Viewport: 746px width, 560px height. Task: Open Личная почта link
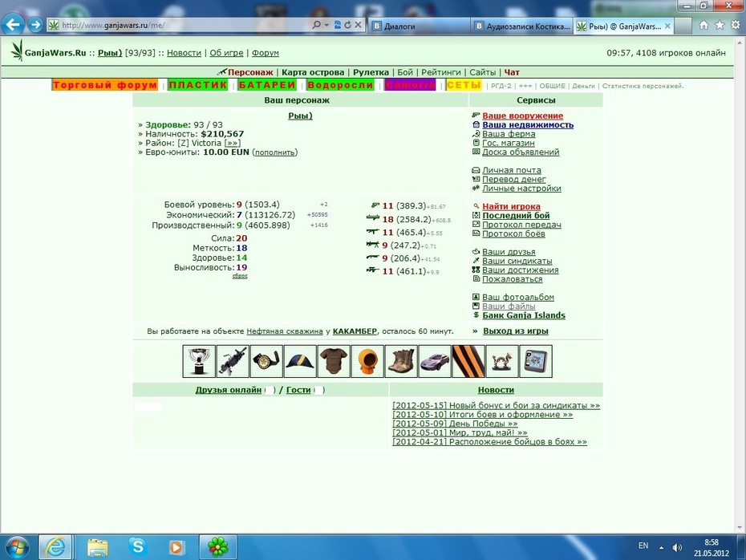point(512,170)
